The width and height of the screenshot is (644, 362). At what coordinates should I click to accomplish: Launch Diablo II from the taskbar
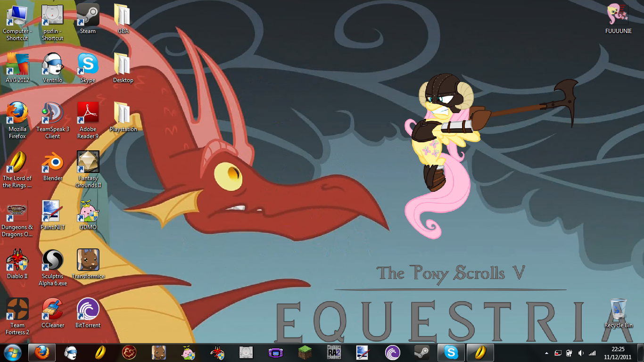click(217, 353)
